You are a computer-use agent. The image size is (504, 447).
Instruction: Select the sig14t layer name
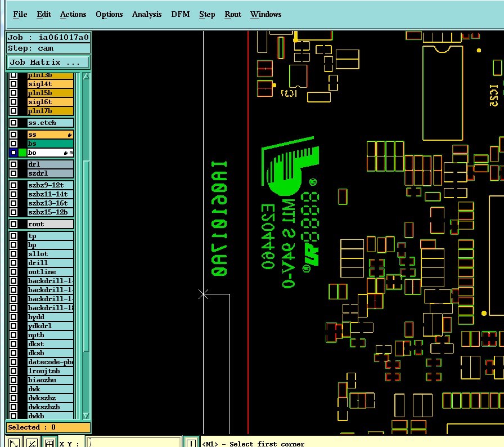click(x=51, y=84)
